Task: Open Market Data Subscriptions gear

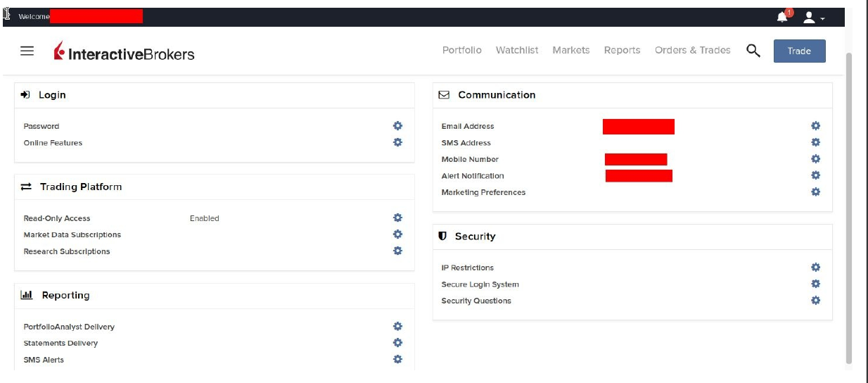Action: click(x=397, y=234)
